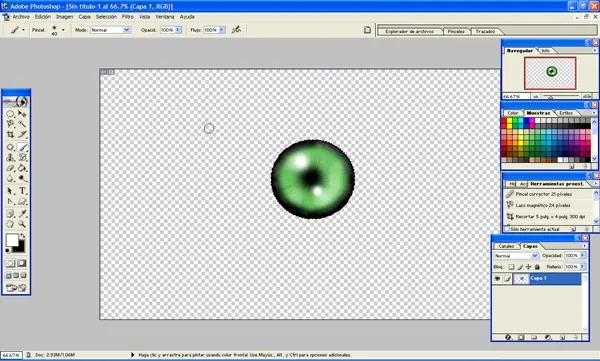The width and height of the screenshot is (600, 361).
Task: Select the Crop tool
Action: click(x=10, y=134)
